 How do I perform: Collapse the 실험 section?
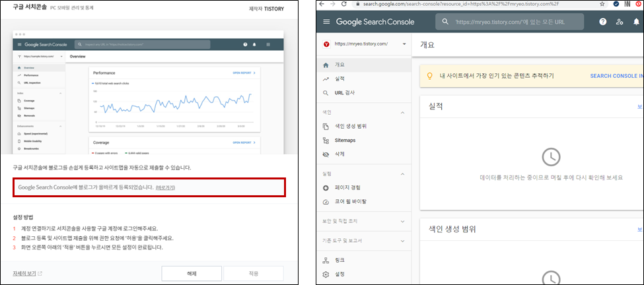[x=402, y=174]
